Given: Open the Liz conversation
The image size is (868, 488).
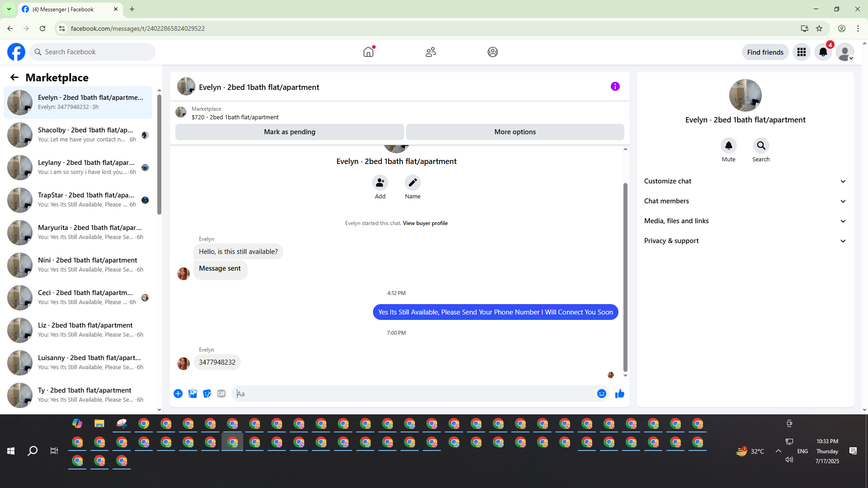Looking at the screenshot, I should 78,330.
